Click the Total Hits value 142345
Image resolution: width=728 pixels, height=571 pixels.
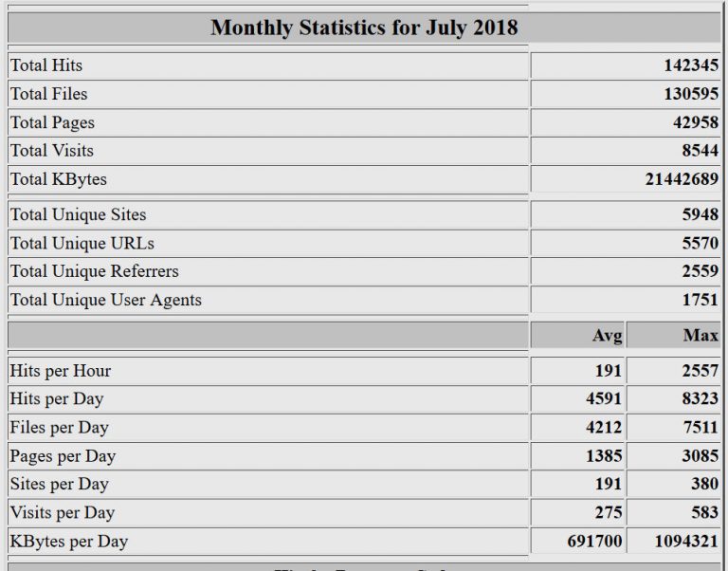click(690, 65)
